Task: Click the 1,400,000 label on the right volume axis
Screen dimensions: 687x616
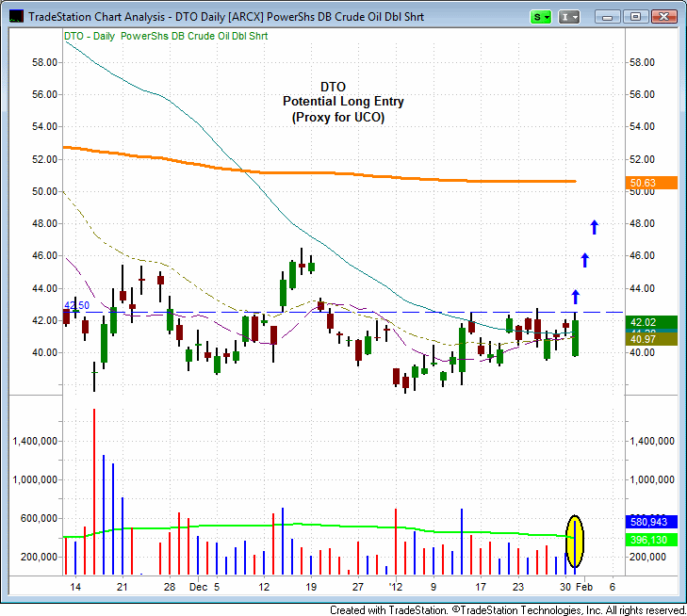Action: 652,442
